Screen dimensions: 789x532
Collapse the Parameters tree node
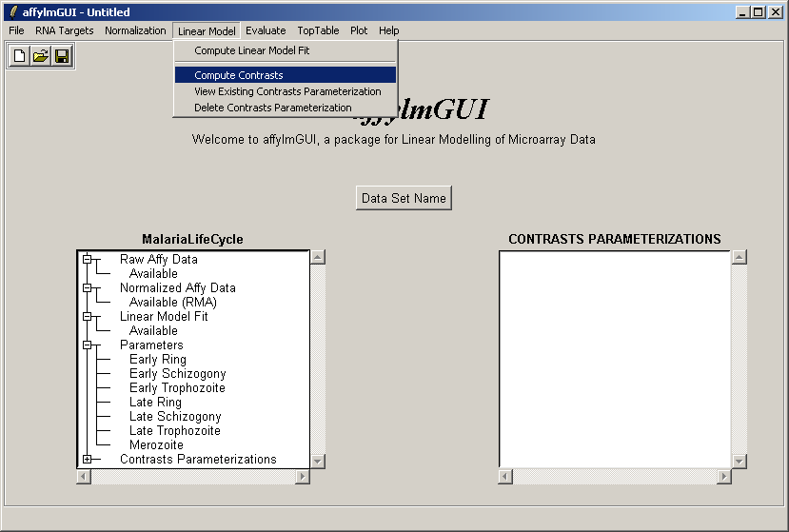88,345
